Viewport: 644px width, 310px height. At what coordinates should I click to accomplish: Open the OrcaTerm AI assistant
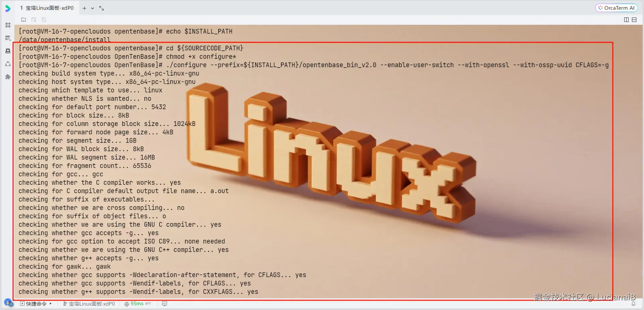point(616,8)
